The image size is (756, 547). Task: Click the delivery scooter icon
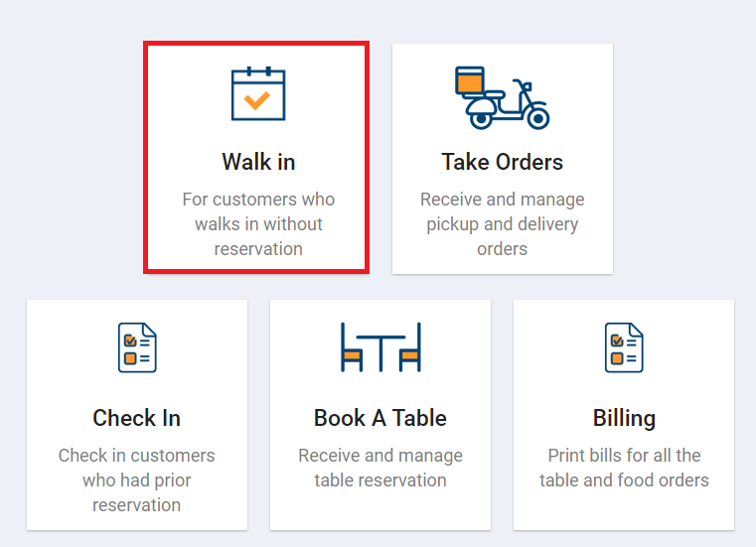tap(502, 98)
